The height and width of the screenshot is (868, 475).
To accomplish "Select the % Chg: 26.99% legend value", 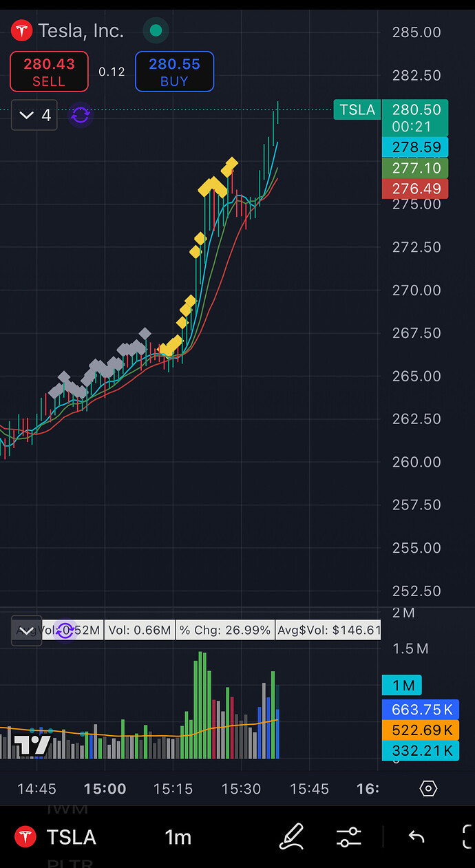I will tap(225, 630).
